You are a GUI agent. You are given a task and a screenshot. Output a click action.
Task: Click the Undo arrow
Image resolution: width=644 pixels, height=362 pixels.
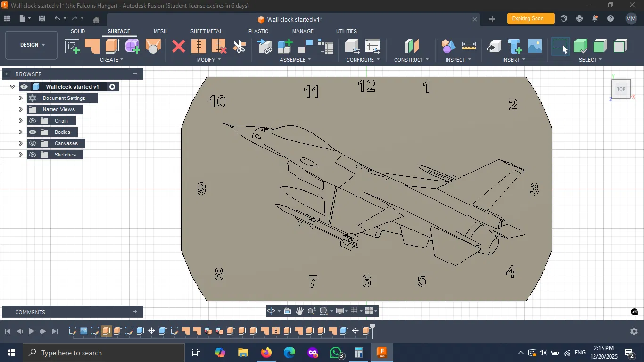pos(57,18)
